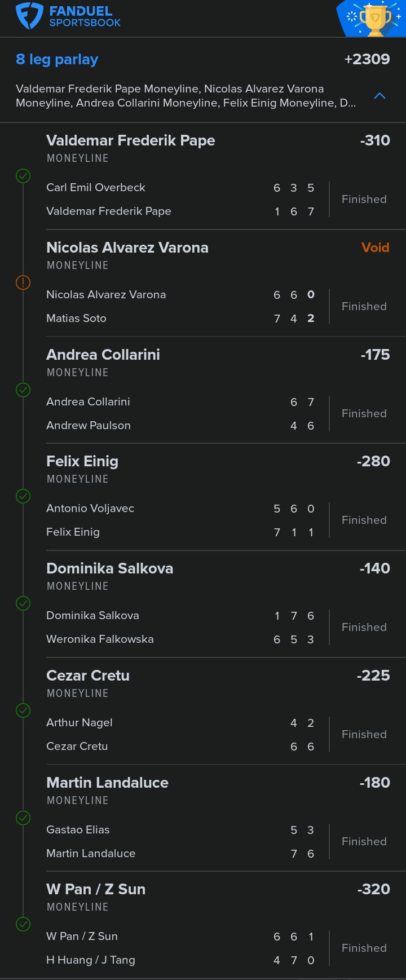Click green check beside Felix Einig leg
This screenshot has width=406, height=980.
[x=23, y=496]
